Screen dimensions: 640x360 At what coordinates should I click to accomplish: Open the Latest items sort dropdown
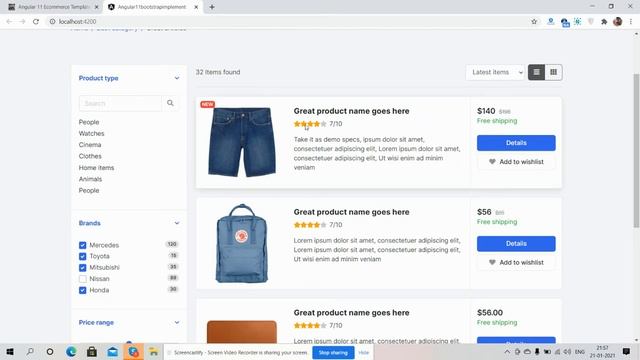(496, 72)
